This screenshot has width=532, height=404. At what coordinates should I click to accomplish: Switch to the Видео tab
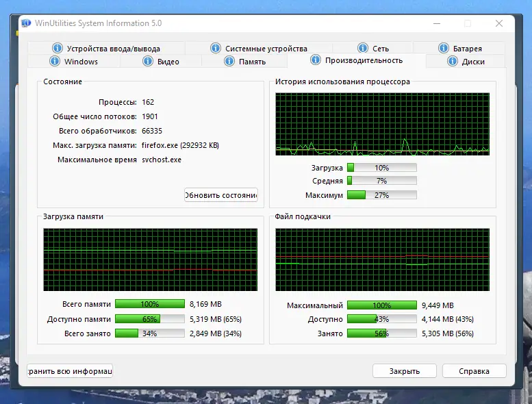pos(161,62)
